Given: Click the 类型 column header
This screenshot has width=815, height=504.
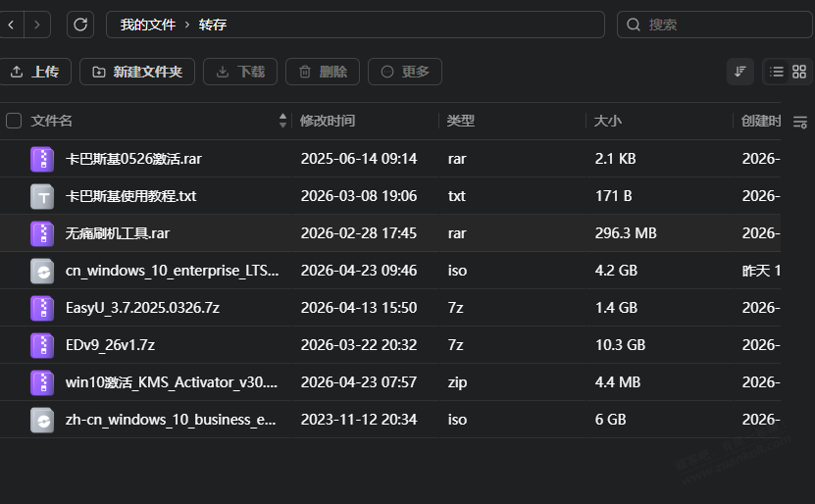Looking at the screenshot, I should pos(461,121).
